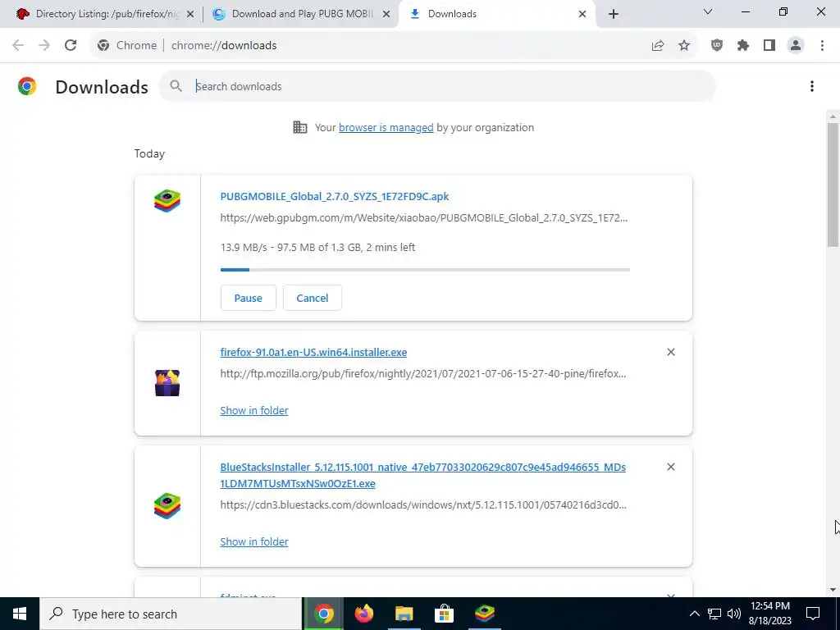Expand hidden system tray icons

694,614
